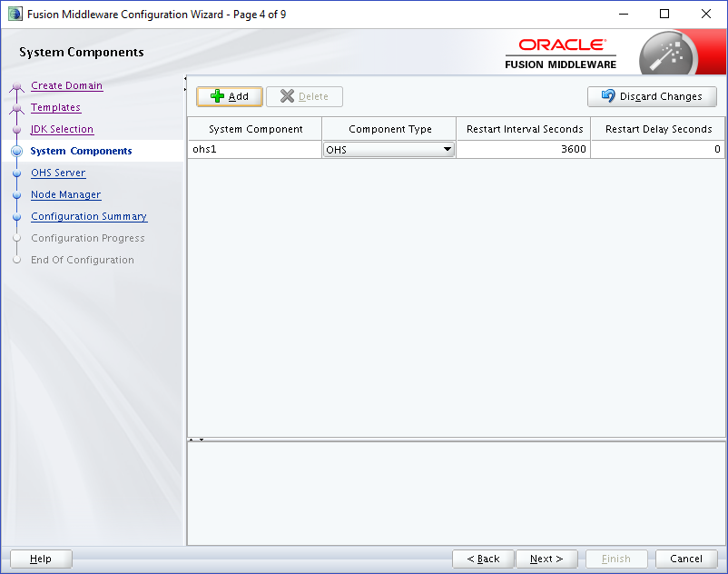
Task: Close the Configuration Wizard window
Action: pyautogui.click(x=705, y=14)
